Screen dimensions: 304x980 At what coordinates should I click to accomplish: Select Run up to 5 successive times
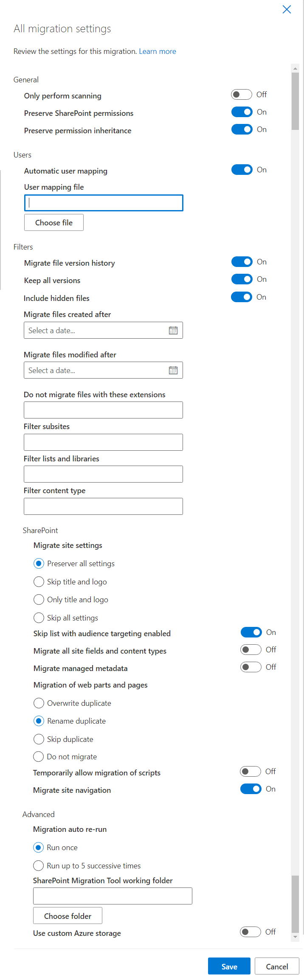[39, 865]
